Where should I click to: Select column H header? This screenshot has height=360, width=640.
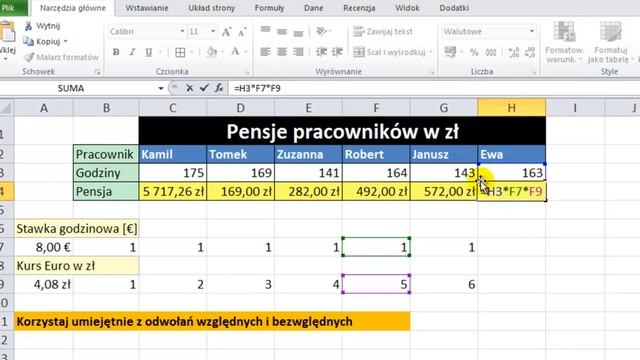tap(511, 108)
